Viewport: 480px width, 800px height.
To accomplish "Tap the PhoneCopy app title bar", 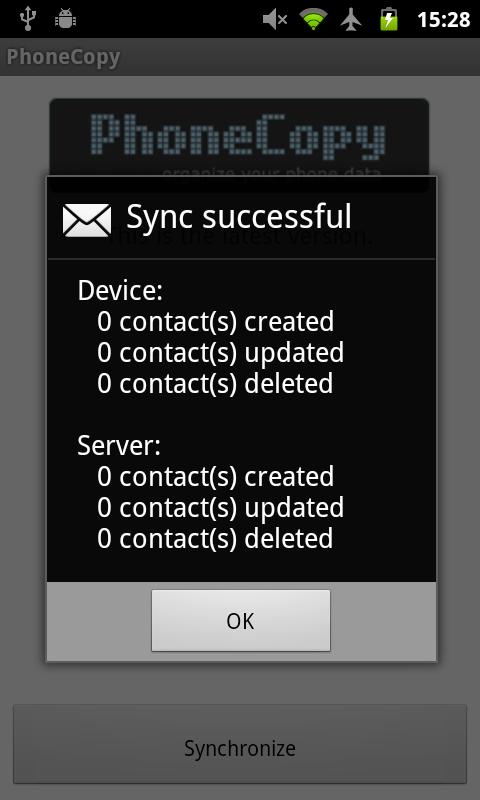I will (240, 57).
